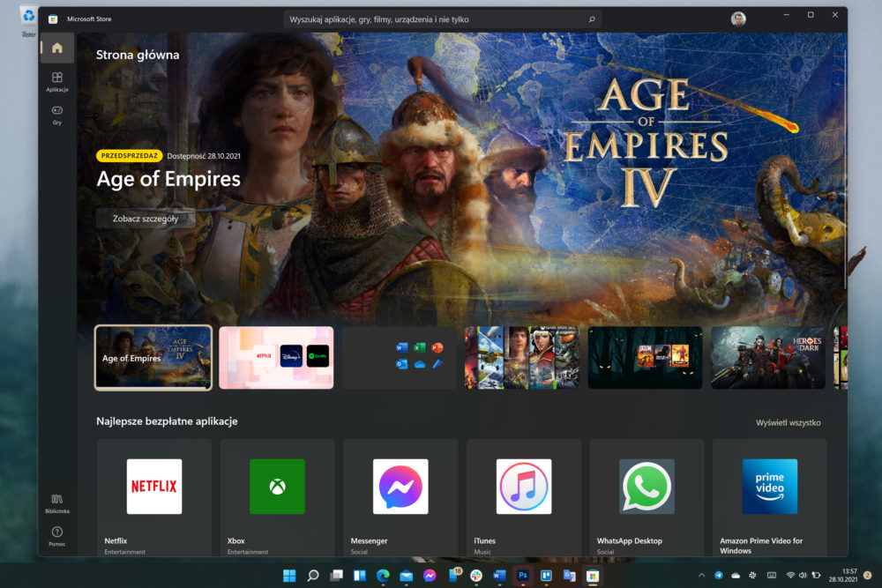Open Task View on the taskbar
The width and height of the screenshot is (882, 588).
(336, 576)
